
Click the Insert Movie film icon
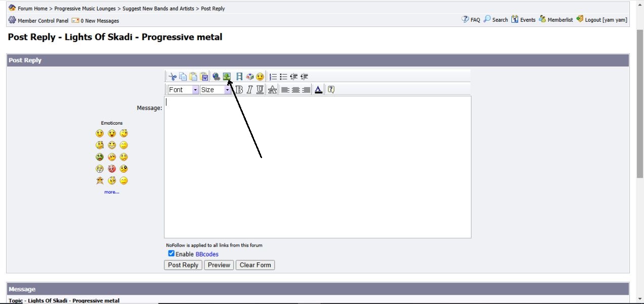(239, 77)
